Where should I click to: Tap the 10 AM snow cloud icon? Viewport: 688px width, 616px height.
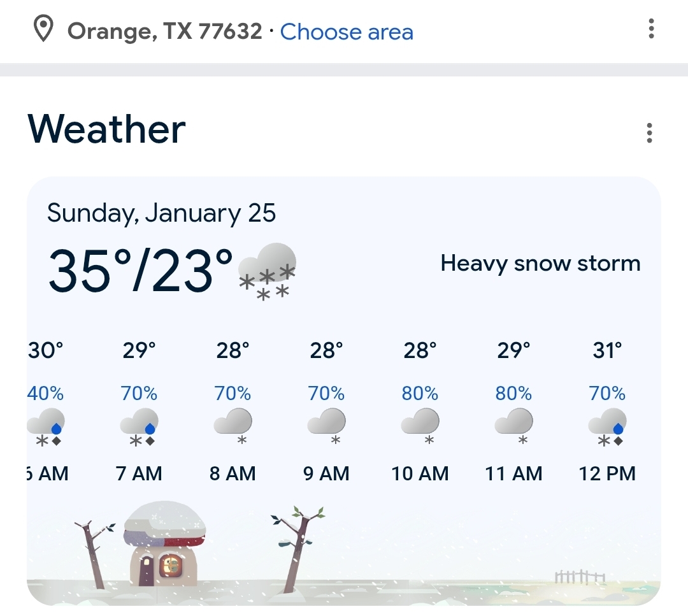pos(420,426)
